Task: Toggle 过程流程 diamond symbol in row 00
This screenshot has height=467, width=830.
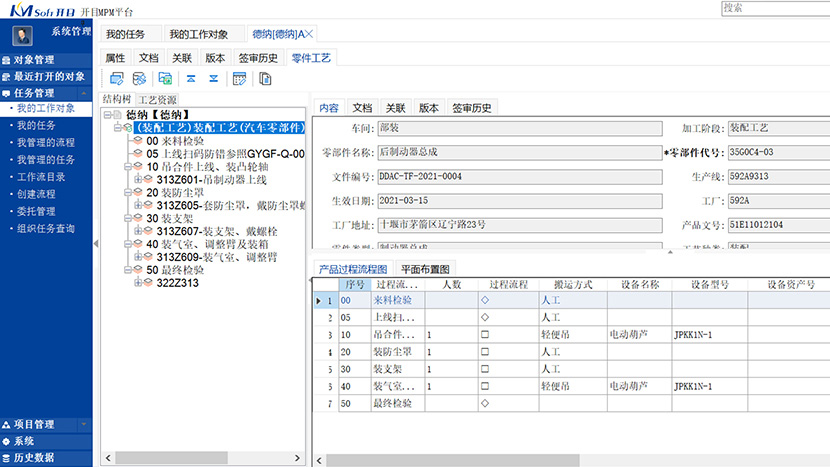Action: click(485, 300)
